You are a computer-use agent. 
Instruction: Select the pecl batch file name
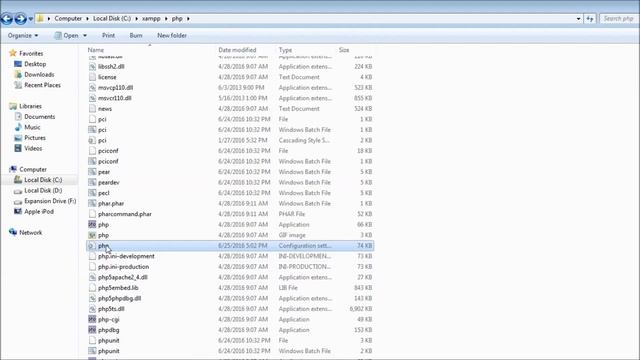click(x=104, y=193)
